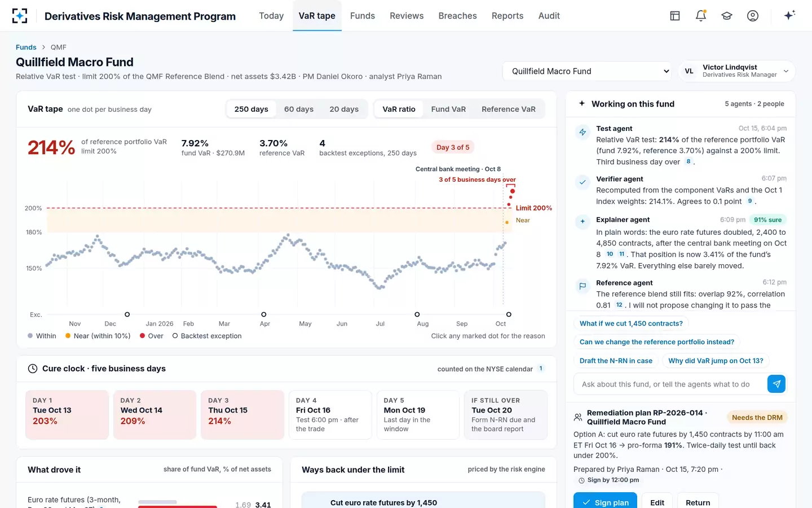This screenshot has width=812, height=508.
Task: Ask 'What if we cut 1,450 contracts?'
Action: [x=631, y=323]
